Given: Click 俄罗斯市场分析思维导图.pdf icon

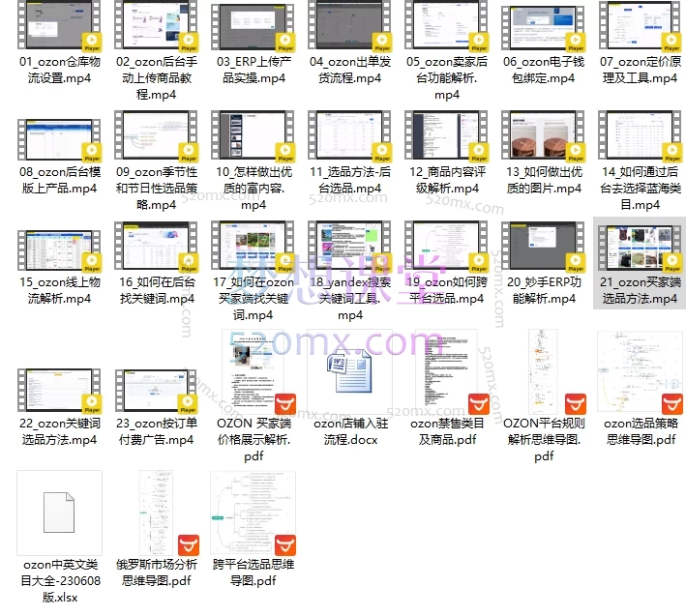Looking at the screenshot, I should click(x=156, y=512).
